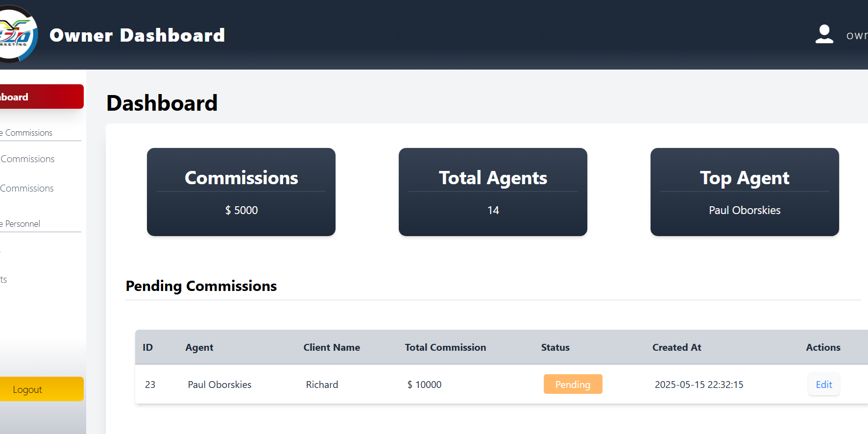The width and height of the screenshot is (868, 434).
Task: Click the $ 5000 commissions value
Action: pyautogui.click(x=241, y=210)
